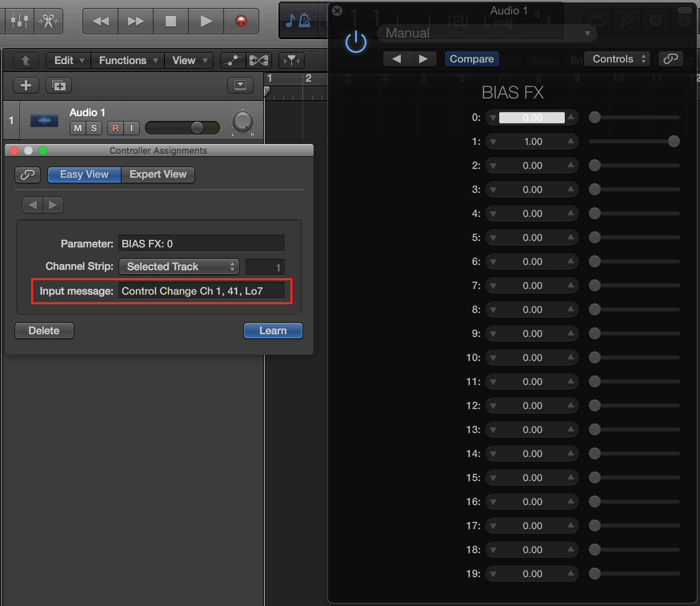This screenshot has width=700, height=606.
Task: Click the parameter 0 value field
Action: click(532, 117)
